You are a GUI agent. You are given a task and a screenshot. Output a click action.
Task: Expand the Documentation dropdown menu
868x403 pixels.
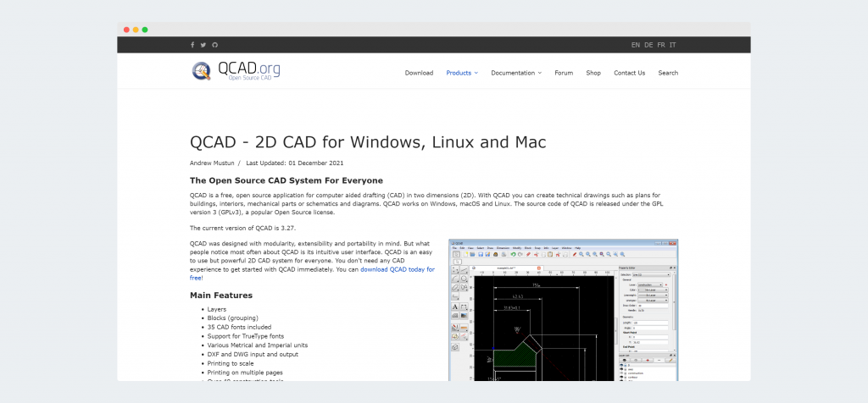pyautogui.click(x=516, y=73)
